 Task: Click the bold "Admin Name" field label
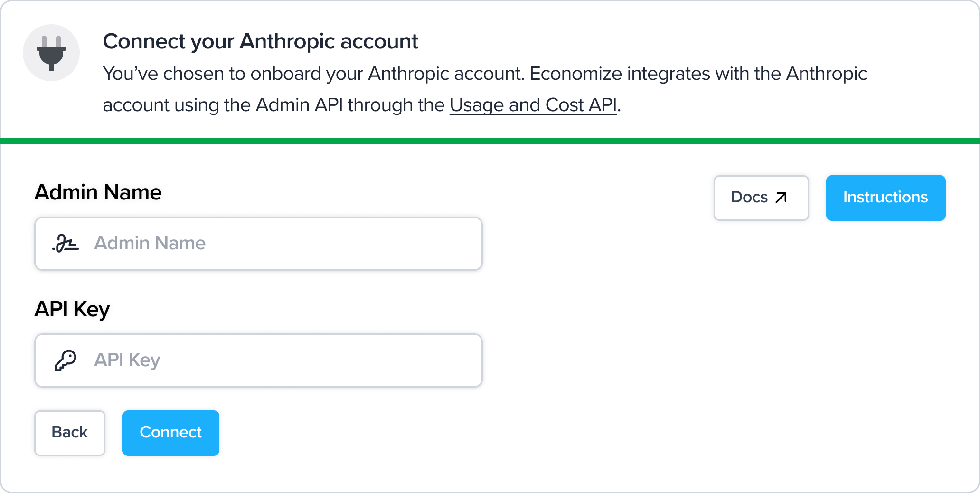pos(98,192)
